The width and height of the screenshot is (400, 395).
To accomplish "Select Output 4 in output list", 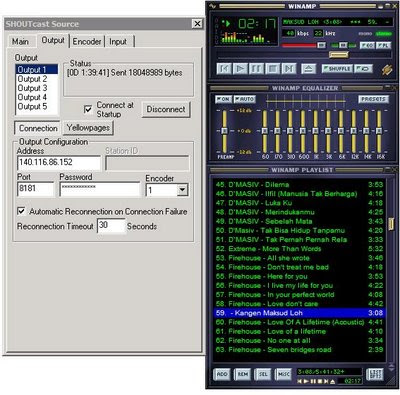I will click(x=37, y=97).
